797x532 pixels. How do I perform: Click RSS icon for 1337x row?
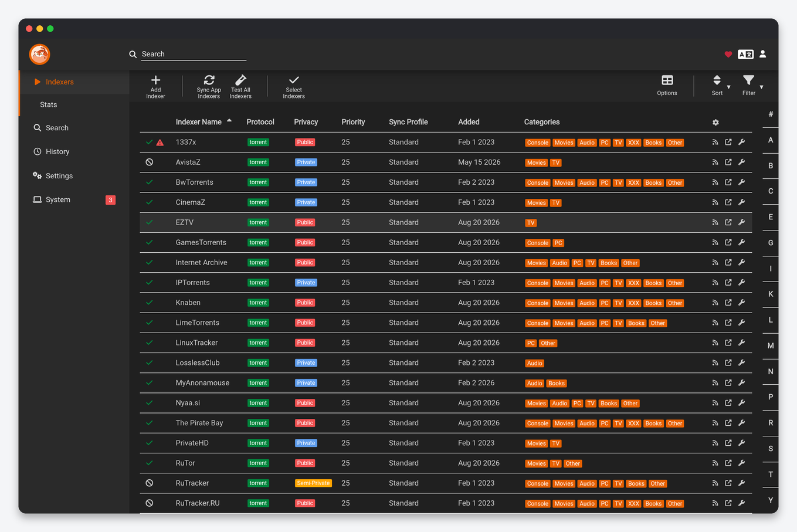(x=715, y=143)
